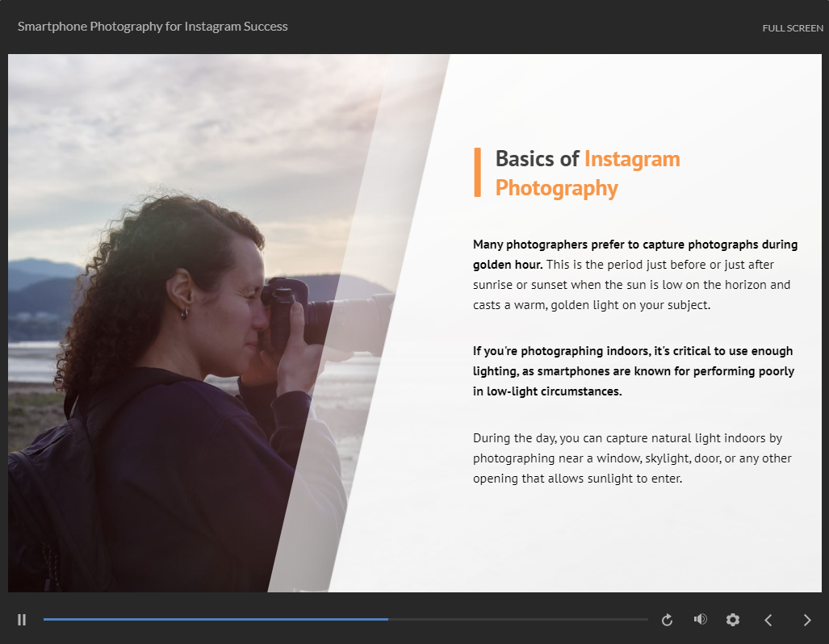Jump to the unplayed gray seekbar section
Image resolution: width=829 pixels, height=644 pixels.
tap(517, 620)
